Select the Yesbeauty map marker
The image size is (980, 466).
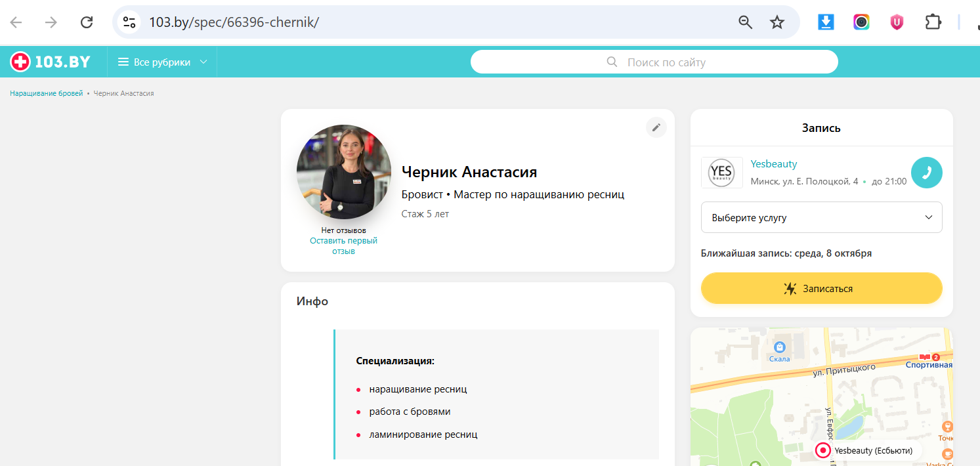click(823, 451)
